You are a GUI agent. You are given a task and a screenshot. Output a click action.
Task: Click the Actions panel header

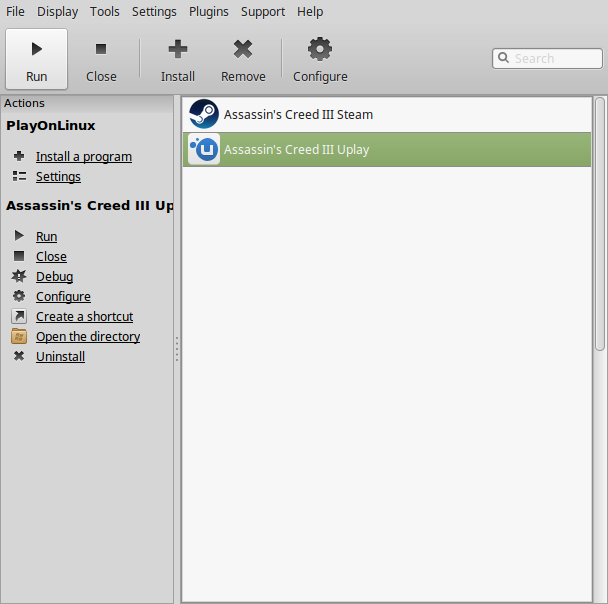[x=88, y=103]
